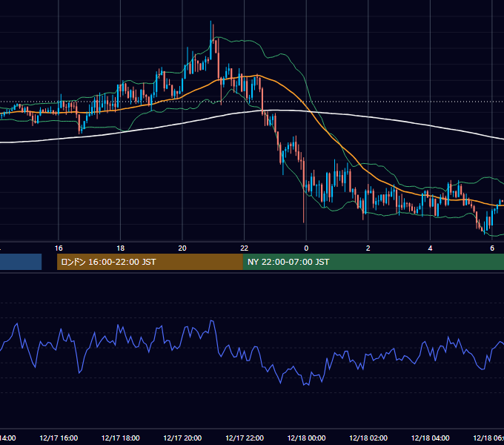Click the hour 2 axis tick label

pos(368,248)
